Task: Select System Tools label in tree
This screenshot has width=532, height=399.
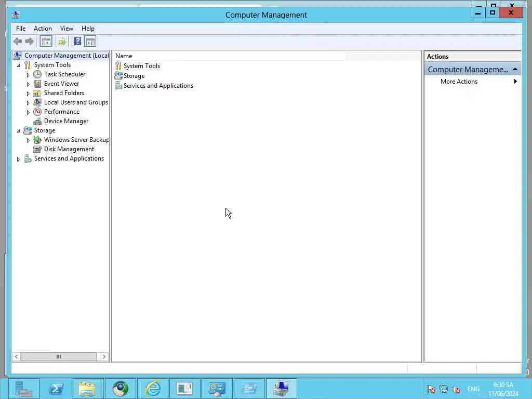Action: coord(52,65)
